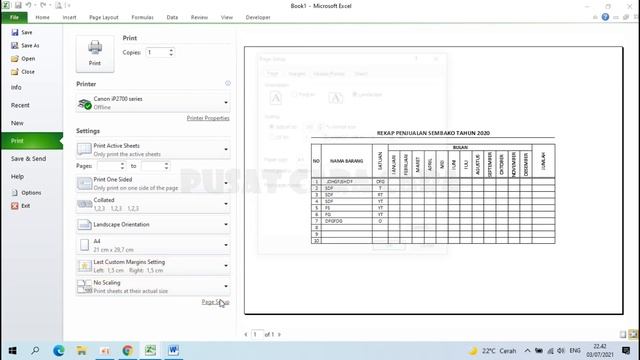The height and width of the screenshot is (360, 640).
Task: Click the Copies number field
Action: [x=157, y=52]
